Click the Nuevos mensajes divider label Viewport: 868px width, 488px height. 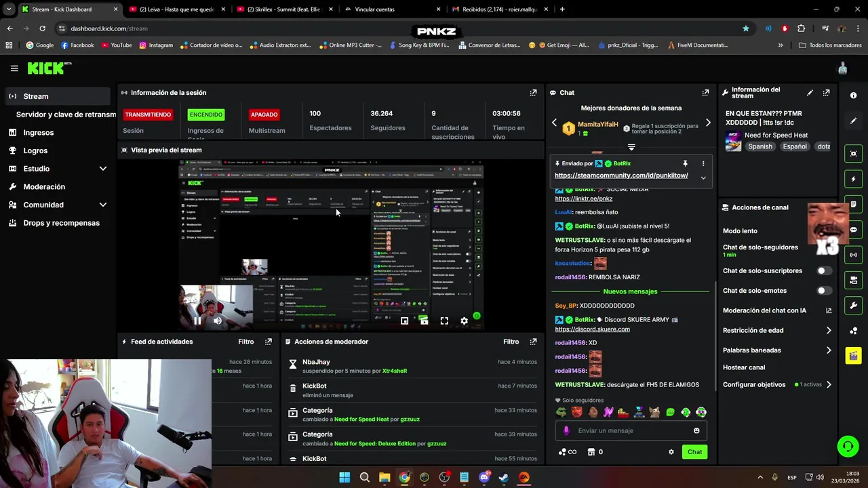coord(630,291)
